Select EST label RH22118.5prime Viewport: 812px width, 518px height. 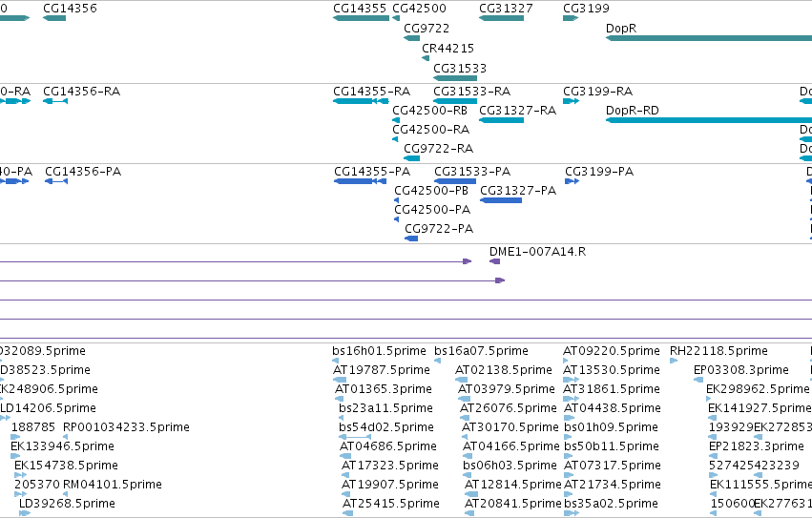718,351
